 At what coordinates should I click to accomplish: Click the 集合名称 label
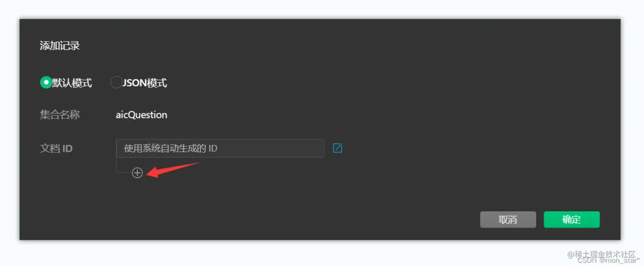click(x=60, y=115)
